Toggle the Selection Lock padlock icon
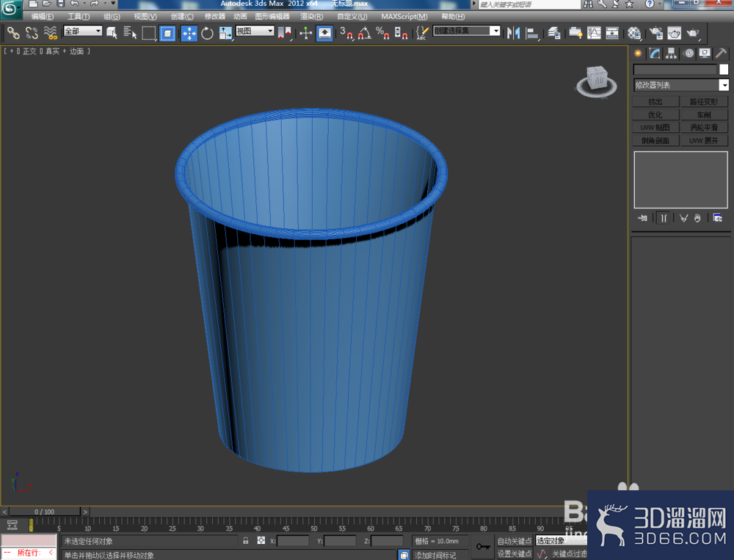 246,540
